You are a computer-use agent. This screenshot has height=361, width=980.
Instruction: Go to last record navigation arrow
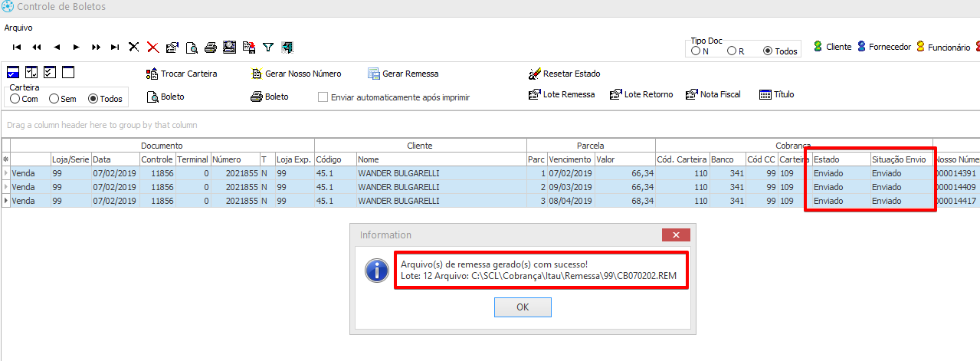click(115, 48)
